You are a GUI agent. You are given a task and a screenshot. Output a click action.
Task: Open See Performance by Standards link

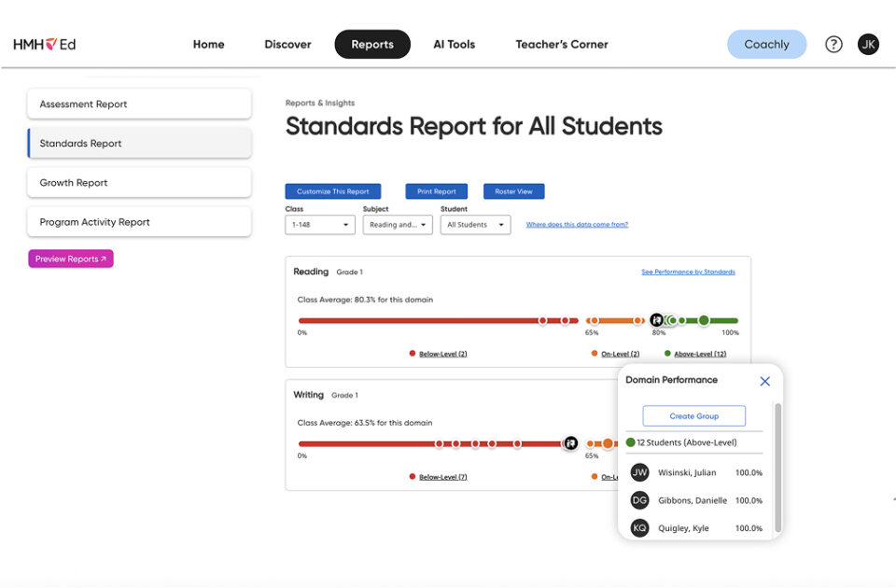(688, 272)
